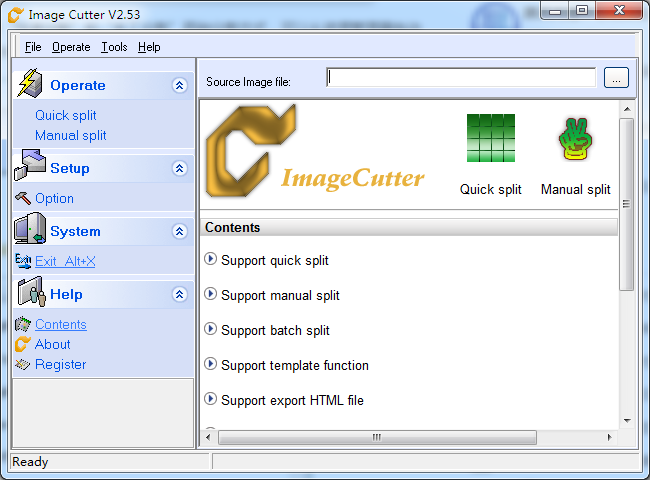Click Exit Alt+X link

[x=65, y=261]
